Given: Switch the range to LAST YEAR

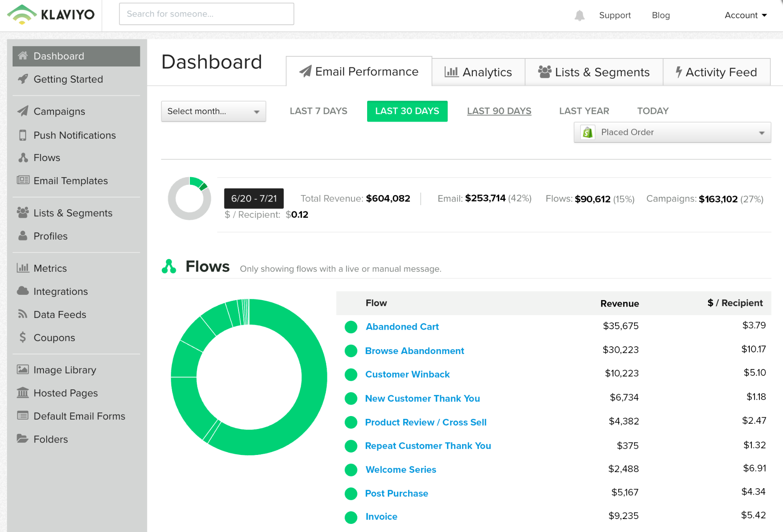Looking at the screenshot, I should (584, 111).
